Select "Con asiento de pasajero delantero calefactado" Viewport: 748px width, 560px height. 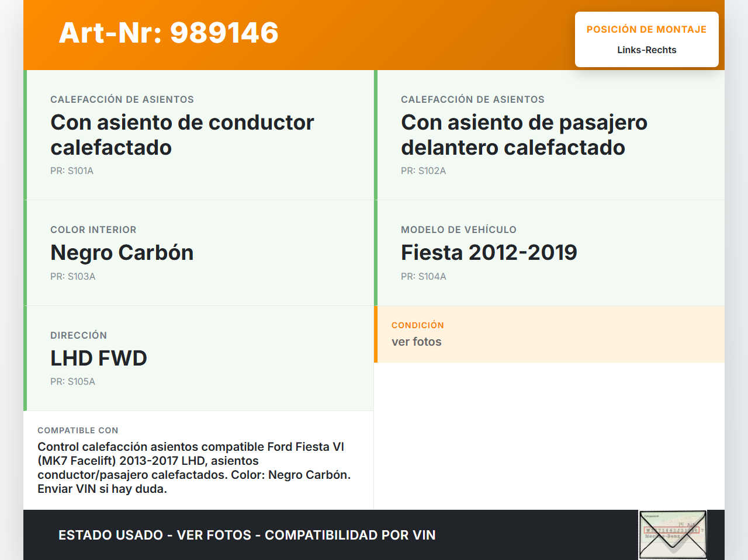pos(524,135)
